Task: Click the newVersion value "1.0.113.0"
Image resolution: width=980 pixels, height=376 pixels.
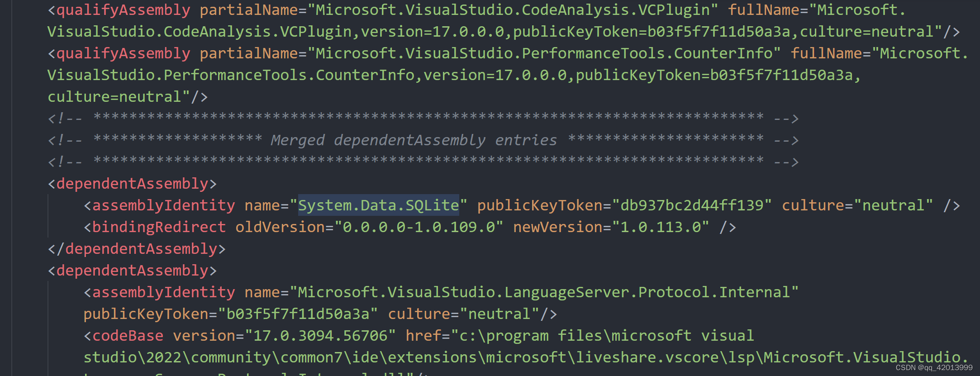Action: (x=661, y=227)
